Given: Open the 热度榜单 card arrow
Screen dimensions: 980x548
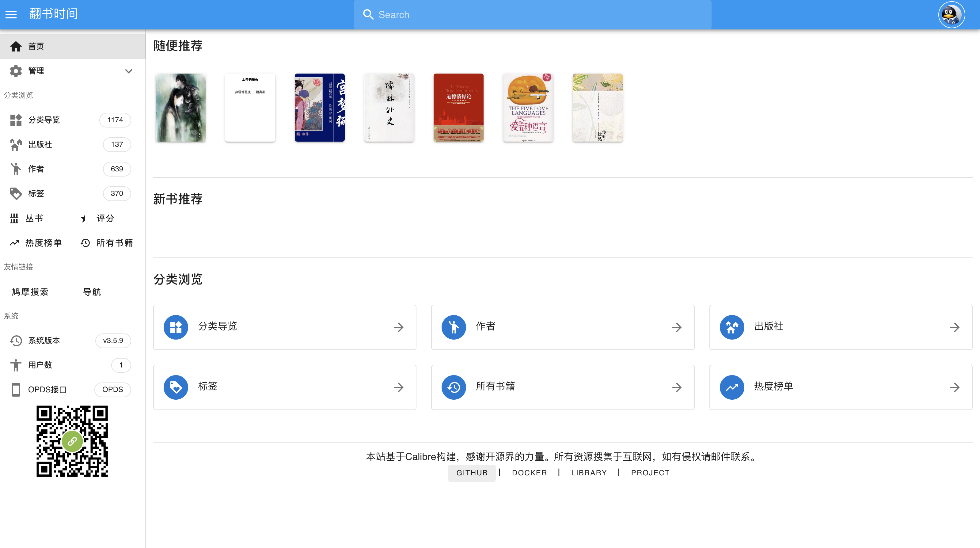Looking at the screenshot, I should point(955,387).
